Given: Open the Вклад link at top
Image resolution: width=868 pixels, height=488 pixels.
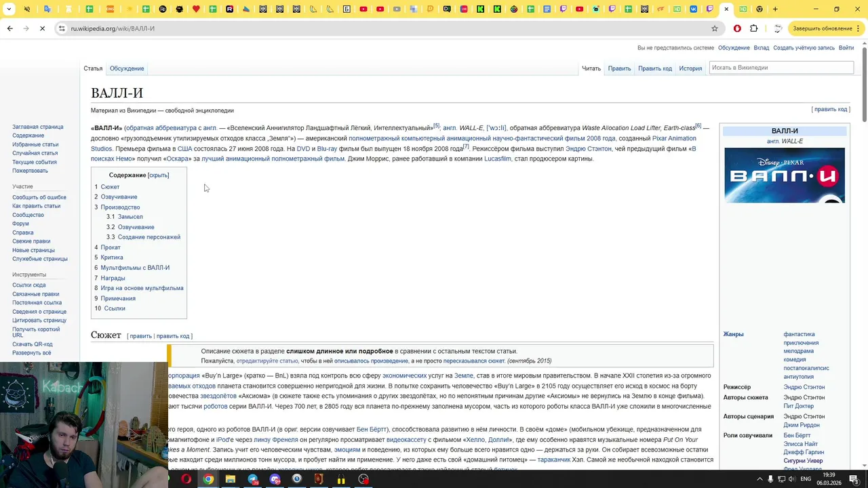Looking at the screenshot, I should point(762,48).
